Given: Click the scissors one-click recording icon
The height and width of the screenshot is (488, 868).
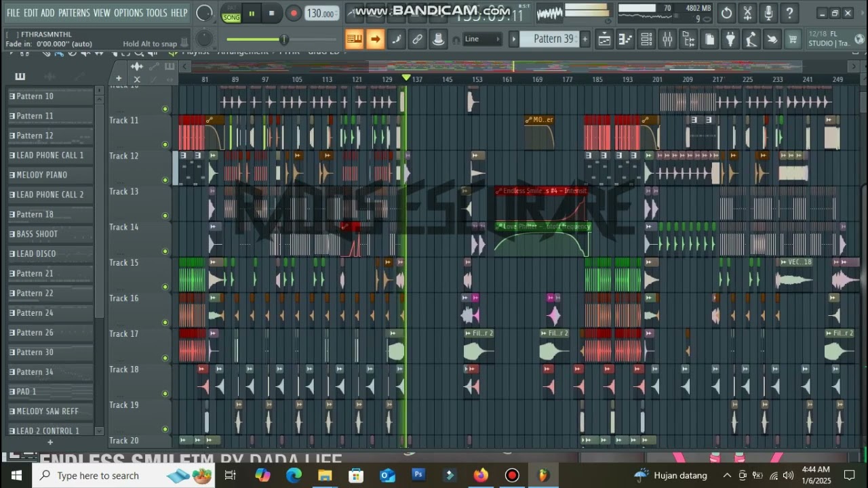Looking at the screenshot, I should coord(747,13).
